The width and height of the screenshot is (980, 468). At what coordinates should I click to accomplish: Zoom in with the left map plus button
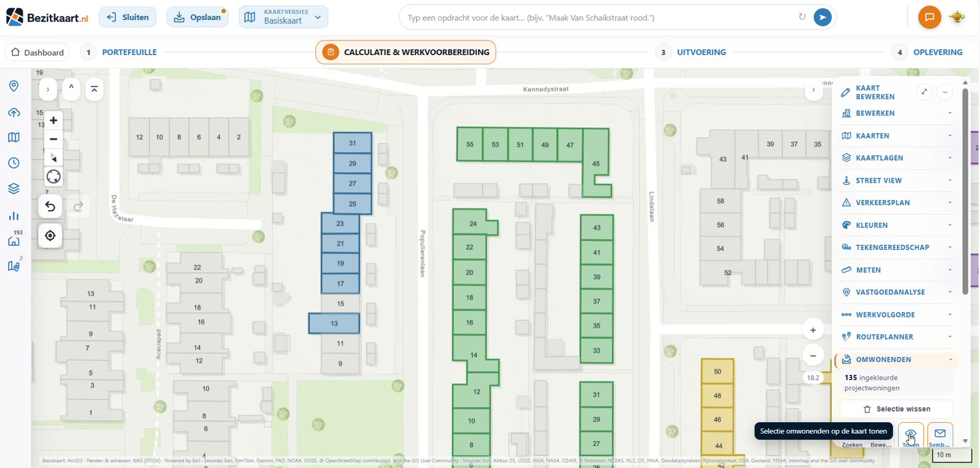pyautogui.click(x=53, y=121)
